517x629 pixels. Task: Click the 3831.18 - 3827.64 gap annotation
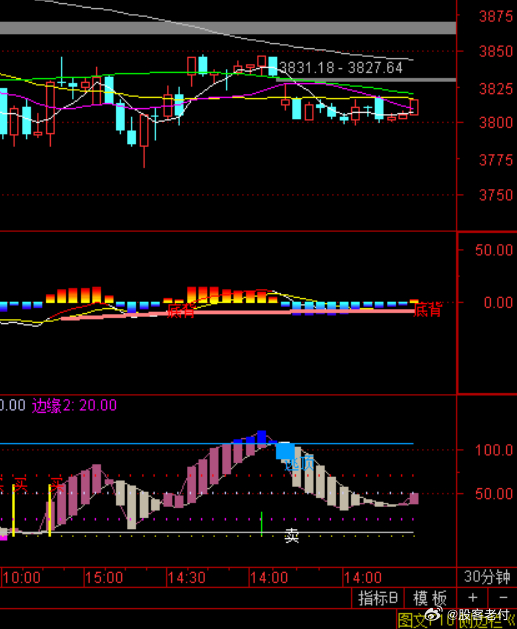click(341, 68)
